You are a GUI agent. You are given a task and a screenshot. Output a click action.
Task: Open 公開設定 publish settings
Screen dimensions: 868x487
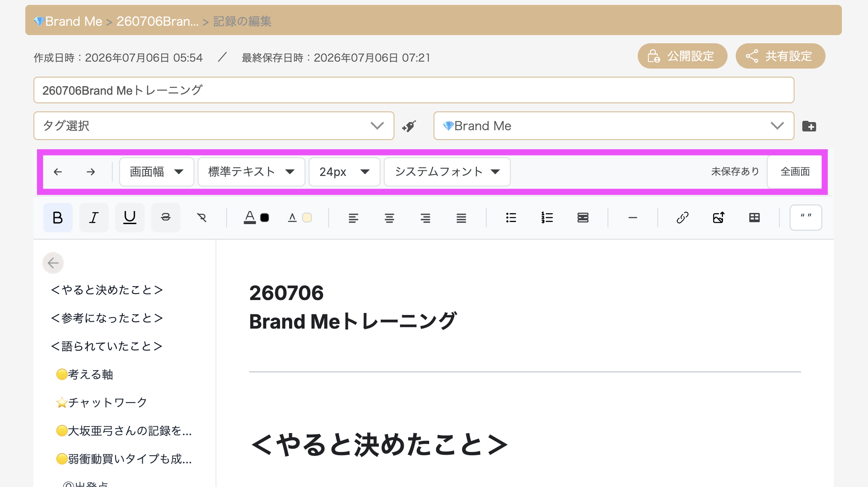(x=682, y=56)
